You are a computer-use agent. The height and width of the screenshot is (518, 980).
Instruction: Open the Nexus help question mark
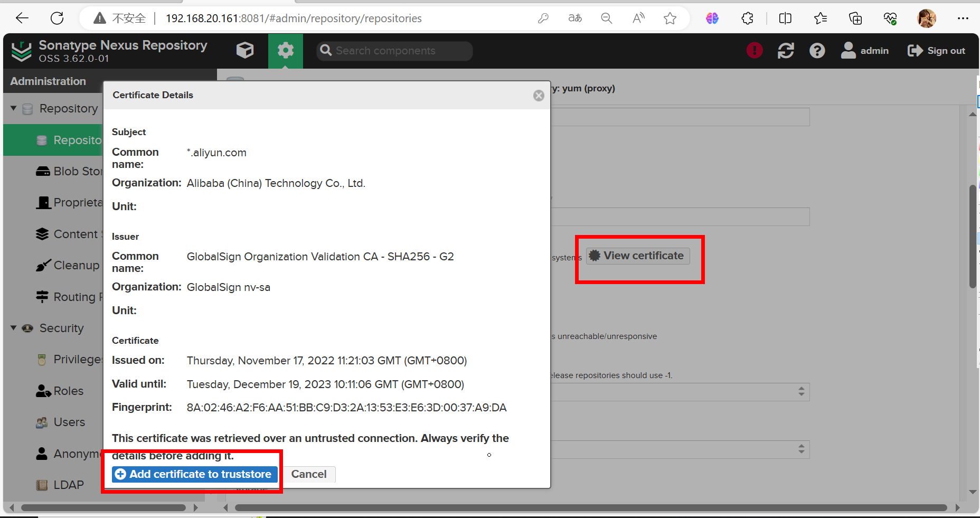click(817, 51)
